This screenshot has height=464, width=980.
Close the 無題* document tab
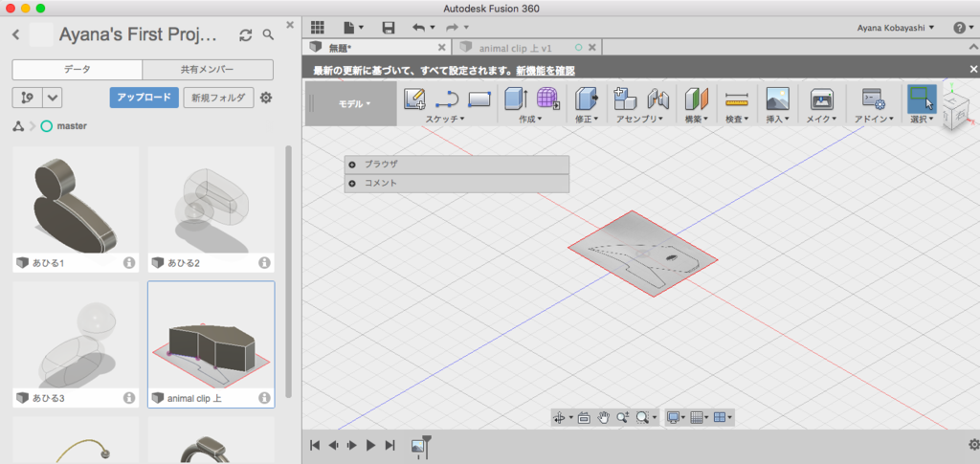click(441, 48)
